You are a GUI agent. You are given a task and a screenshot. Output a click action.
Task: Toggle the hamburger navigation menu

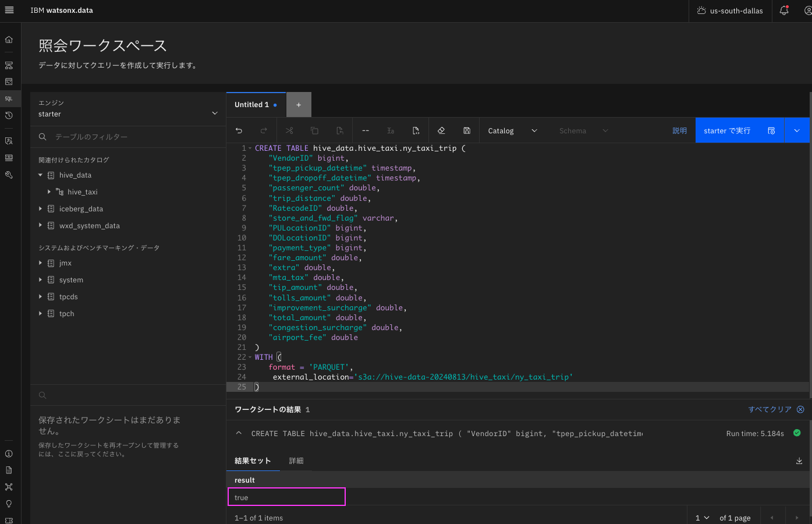[9, 10]
